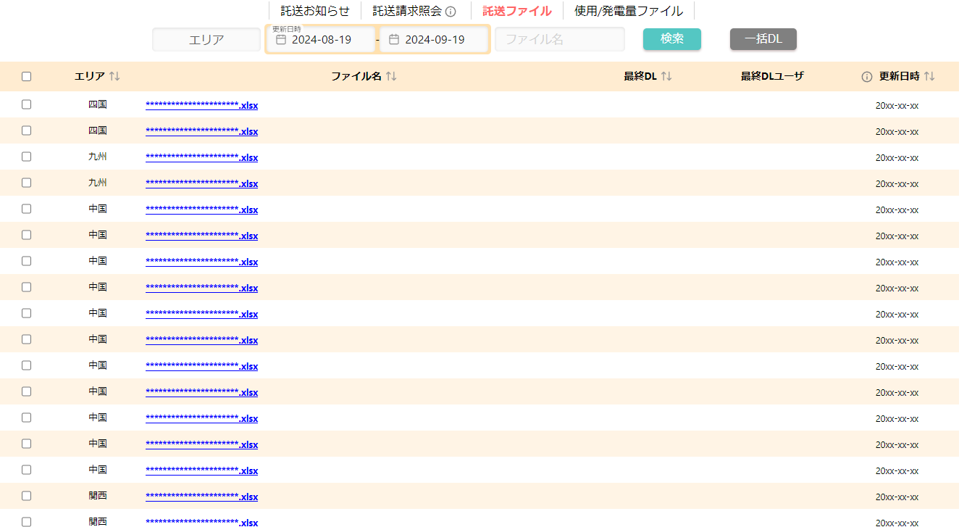Click 関西 area text in first 関西 row
This screenshot has width=980, height=527.
click(x=98, y=496)
